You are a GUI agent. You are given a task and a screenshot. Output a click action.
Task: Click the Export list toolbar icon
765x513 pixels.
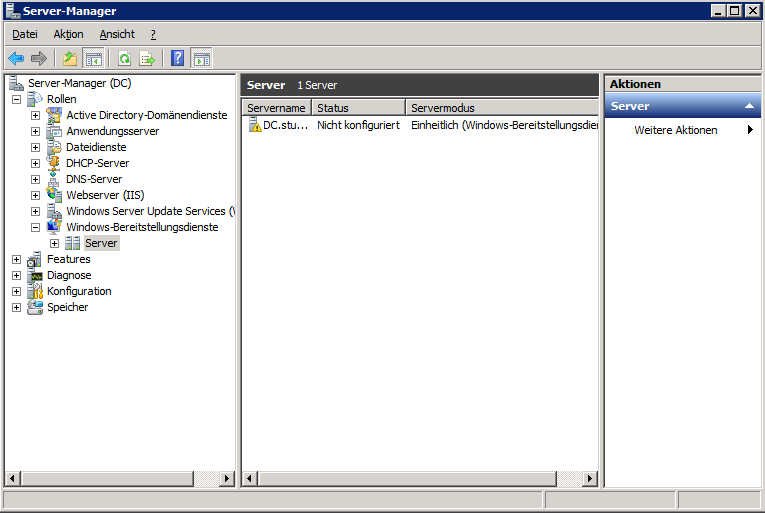click(x=147, y=59)
